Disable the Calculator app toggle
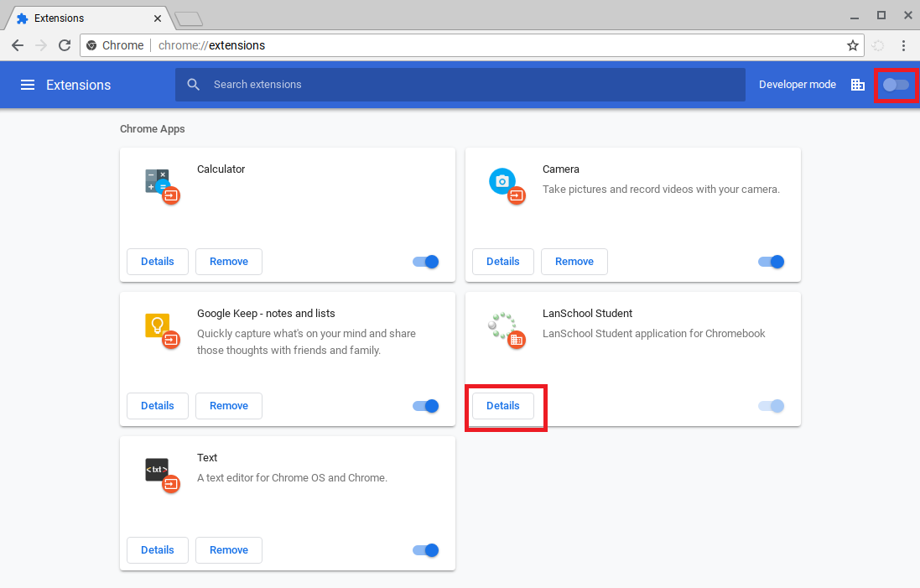This screenshot has height=588, width=920. (x=426, y=262)
